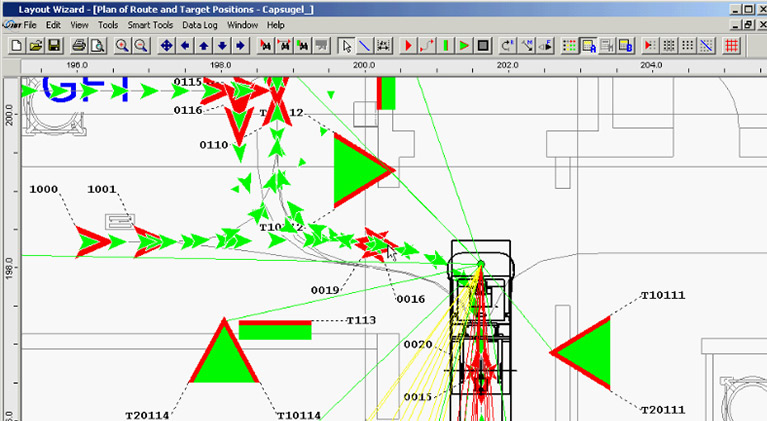This screenshot has width=767, height=421.
Task: Select the arrow pointer tool
Action: click(x=346, y=45)
